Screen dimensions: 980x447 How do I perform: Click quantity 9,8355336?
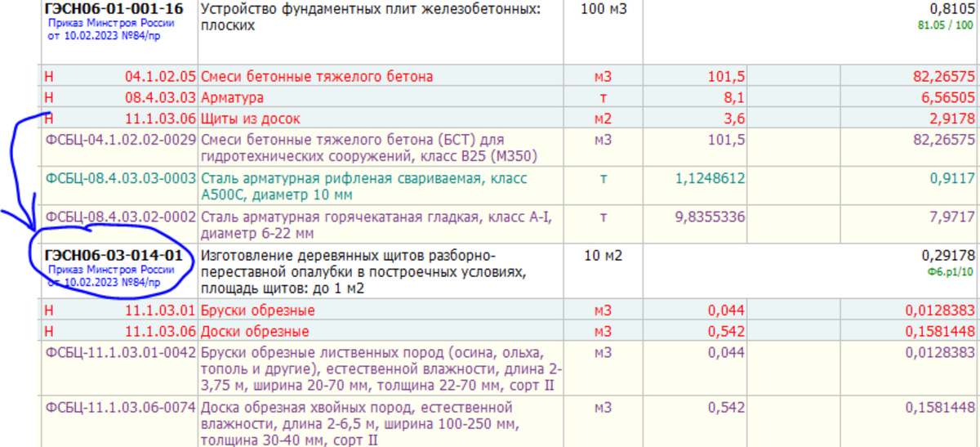tap(710, 217)
